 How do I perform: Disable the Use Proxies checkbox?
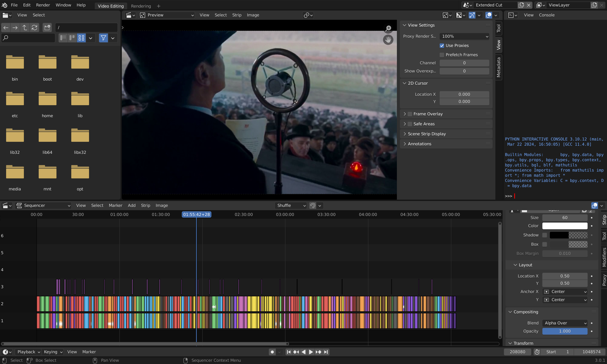pos(442,46)
